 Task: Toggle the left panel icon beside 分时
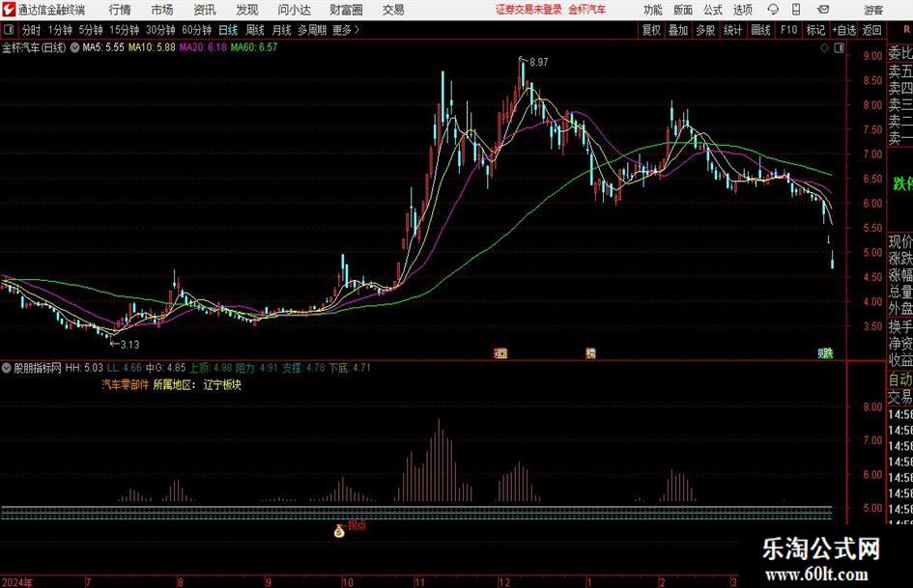9,30
